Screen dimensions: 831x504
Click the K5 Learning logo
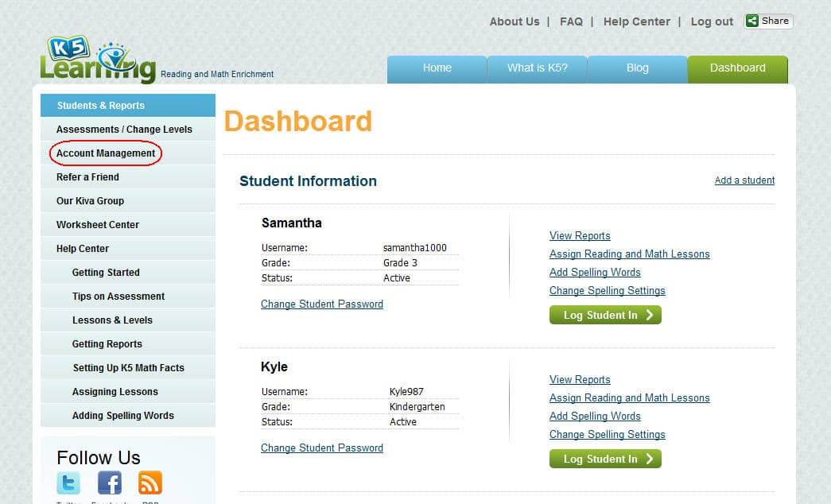pos(98,59)
